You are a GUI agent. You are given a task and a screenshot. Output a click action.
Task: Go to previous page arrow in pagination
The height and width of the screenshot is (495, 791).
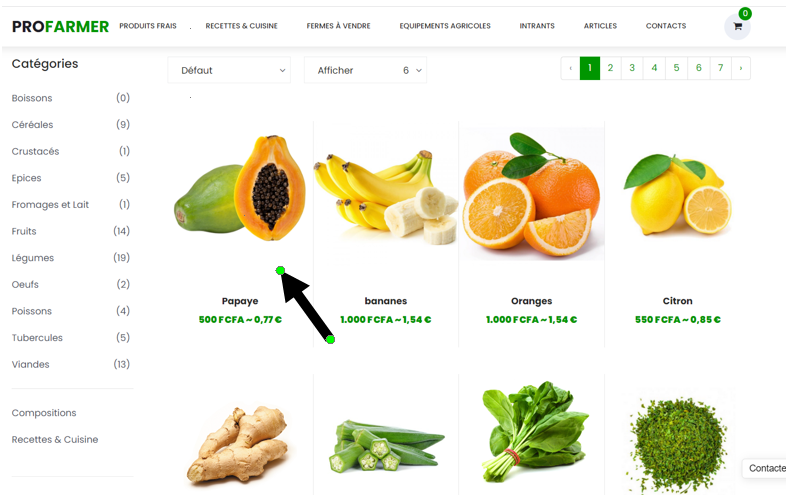[x=571, y=68]
